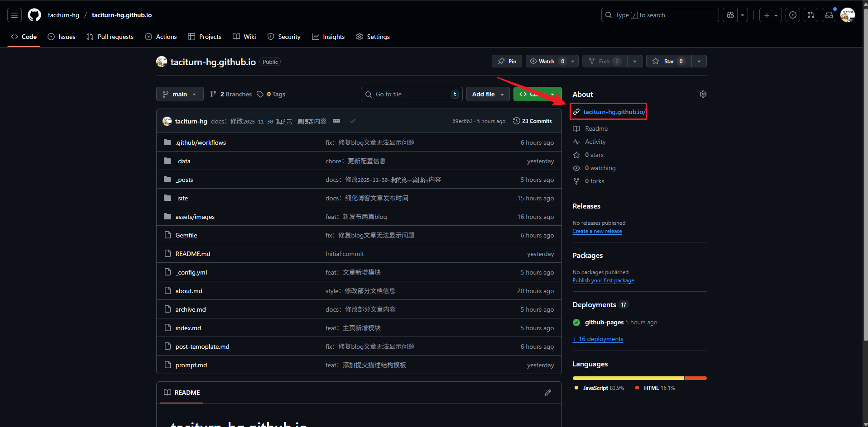The image size is (868, 427).
Task: Open the Insights tab
Action: [x=328, y=37]
